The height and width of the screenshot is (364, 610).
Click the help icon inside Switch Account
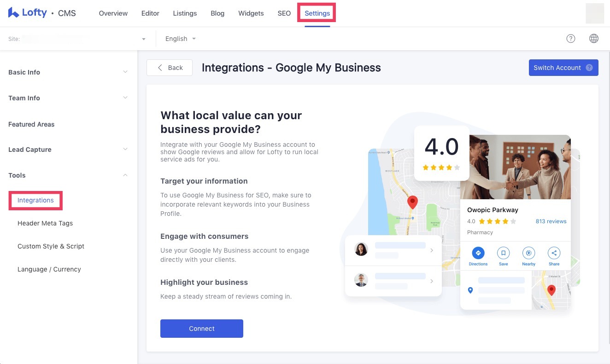coord(589,68)
